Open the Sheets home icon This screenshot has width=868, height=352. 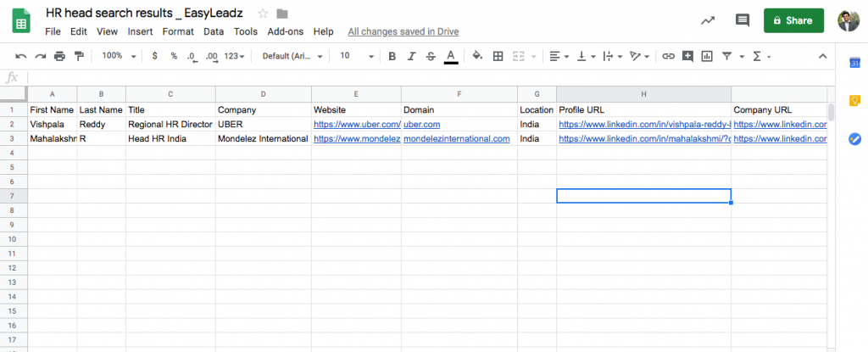point(21,22)
